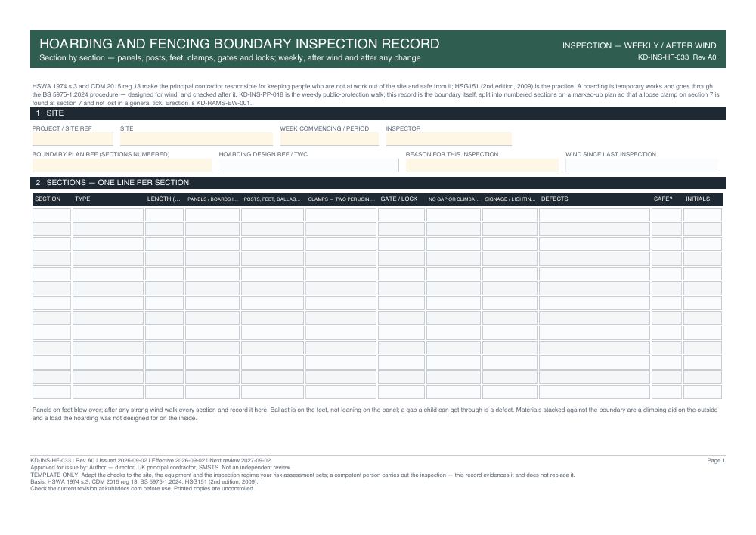Click the first row's Type cell
Viewport: 756px width, 535px height.
(x=108, y=215)
